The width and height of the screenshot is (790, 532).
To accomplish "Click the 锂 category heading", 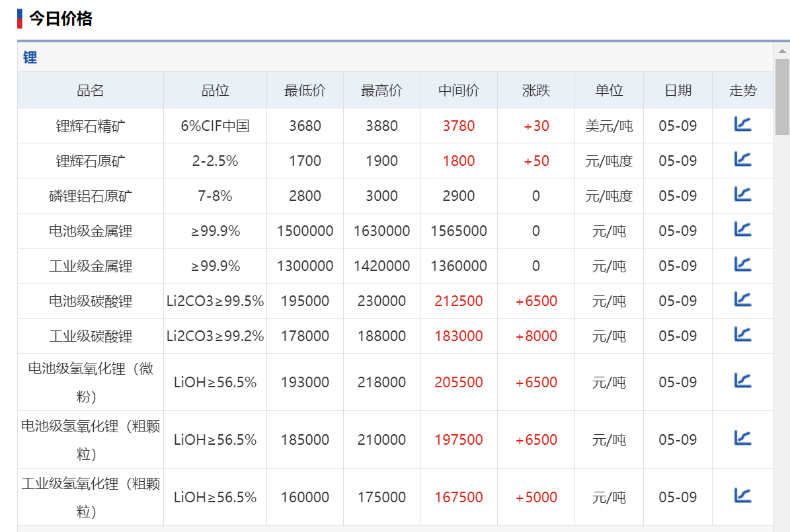I will [30, 57].
